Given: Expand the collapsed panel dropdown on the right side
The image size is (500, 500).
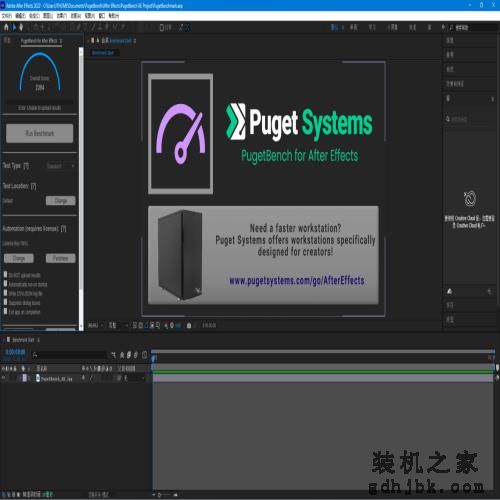Looking at the screenshot, I should point(492,99).
